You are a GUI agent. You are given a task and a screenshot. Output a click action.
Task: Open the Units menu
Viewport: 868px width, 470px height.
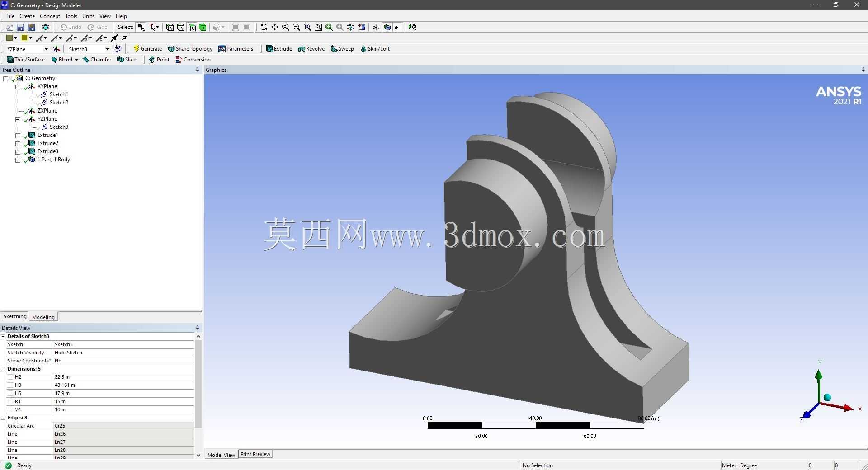[88, 16]
